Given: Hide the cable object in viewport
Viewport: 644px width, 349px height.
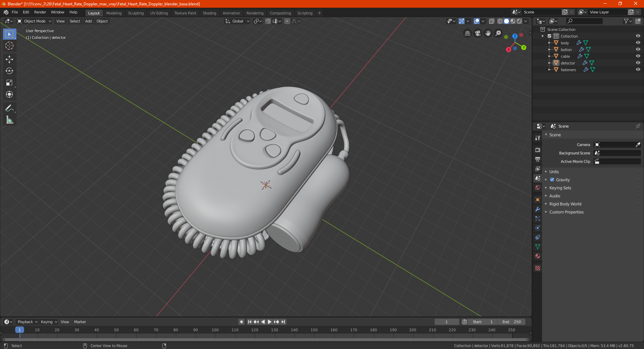Looking at the screenshot, I should point(638,56).
